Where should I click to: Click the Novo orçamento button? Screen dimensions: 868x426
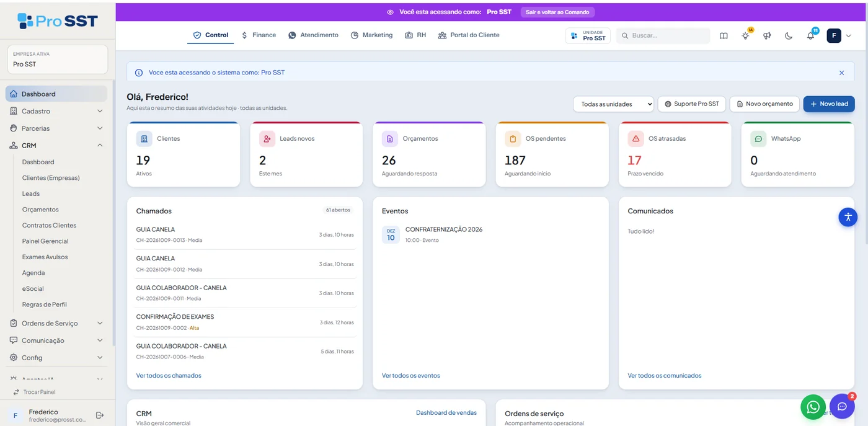(x=764, y=104)
